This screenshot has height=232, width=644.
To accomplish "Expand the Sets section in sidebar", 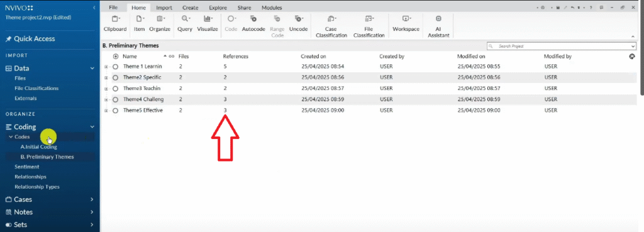I will [92, 225].
